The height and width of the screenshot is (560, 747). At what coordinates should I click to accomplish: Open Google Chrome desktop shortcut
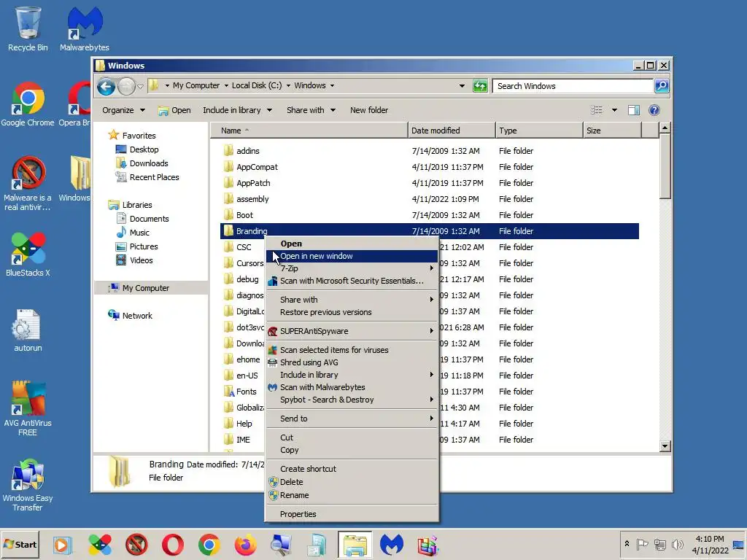tap(28, 104)
